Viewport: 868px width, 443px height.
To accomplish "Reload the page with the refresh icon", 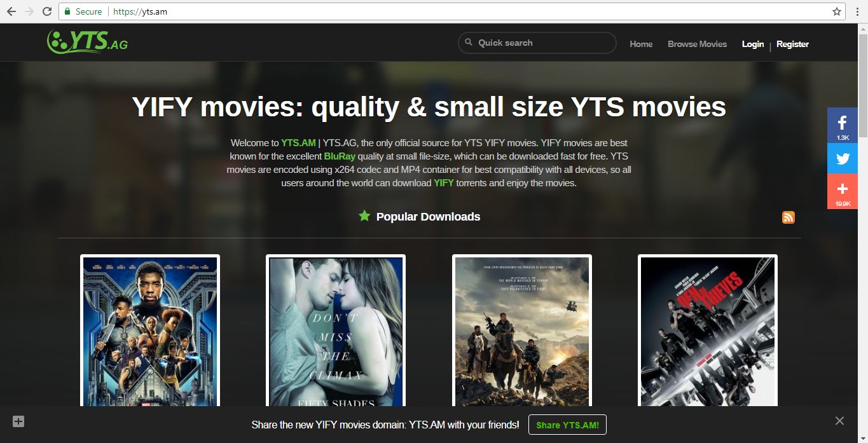I will (x=47, y=11).
